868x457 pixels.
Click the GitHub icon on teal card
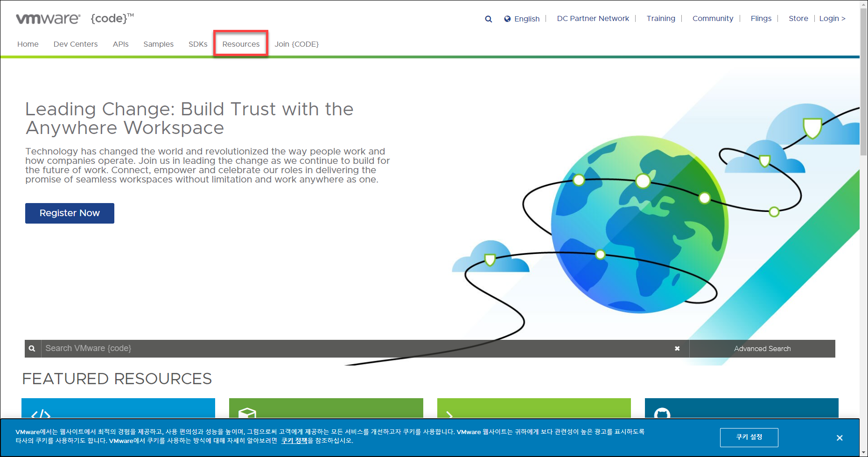(662, 414)
